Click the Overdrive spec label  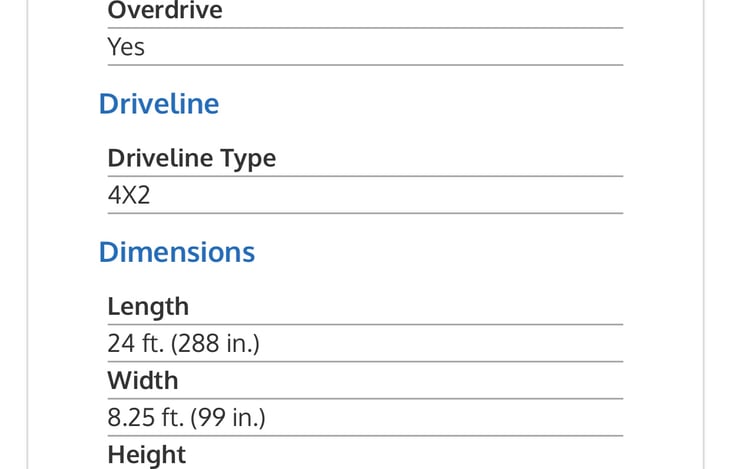[x=165, y=10]
